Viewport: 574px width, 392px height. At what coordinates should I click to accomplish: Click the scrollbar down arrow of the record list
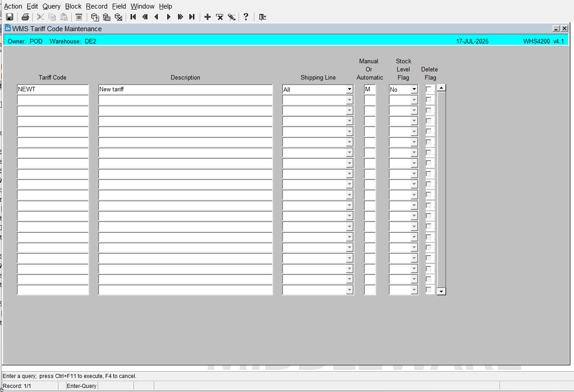point(442,292)
